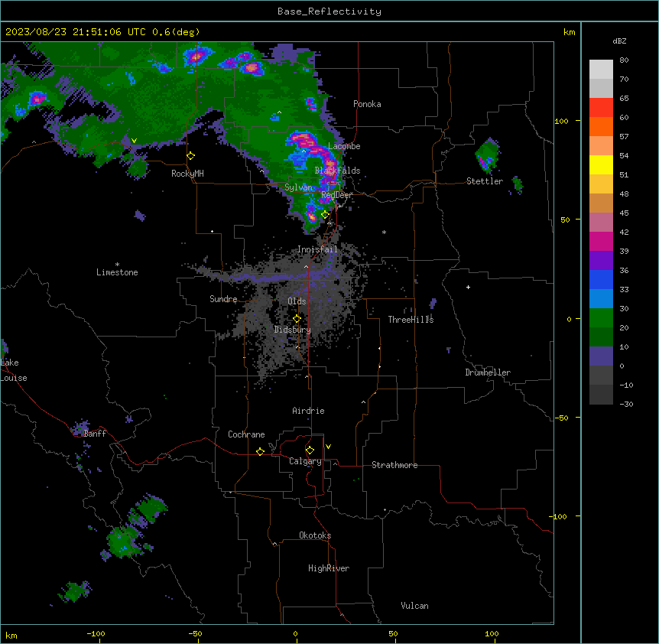Viewport: 659px width, 644px height.
Task: Click the Strathmore city label
Action: tap(394, 465)
